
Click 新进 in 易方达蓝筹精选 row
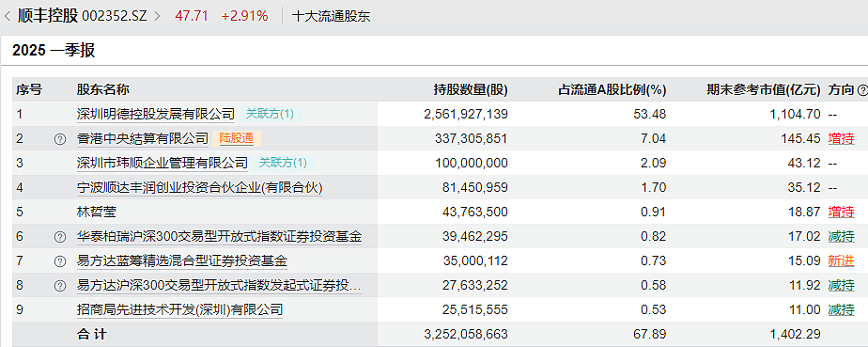[841, 261]
